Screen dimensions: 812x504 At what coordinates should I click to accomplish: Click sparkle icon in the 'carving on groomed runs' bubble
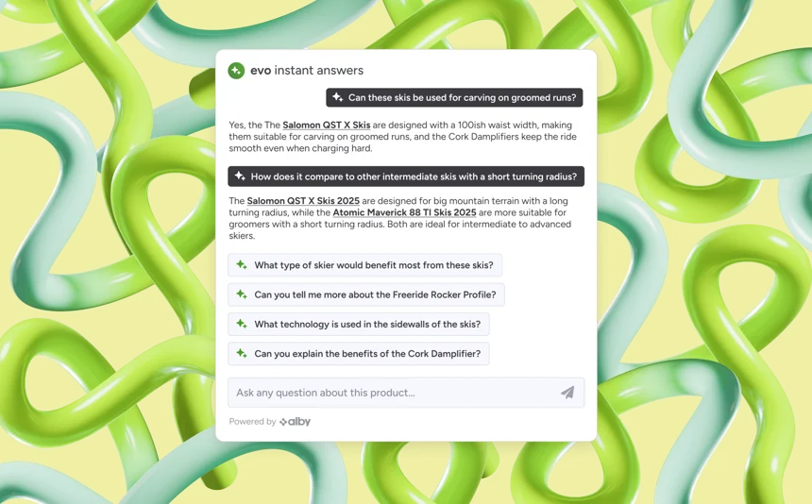point(338,97)
